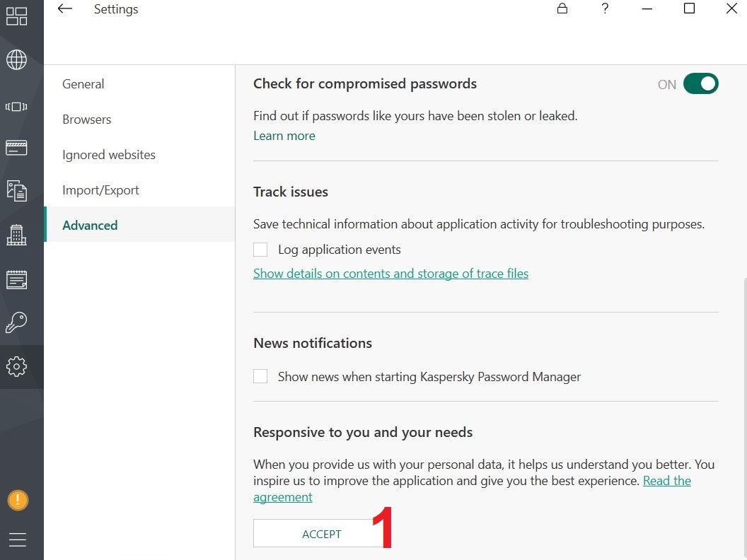The image size is (747, 560).
Task: Turn off Check for compromised passwords toggle
Action: coord(700,84)
